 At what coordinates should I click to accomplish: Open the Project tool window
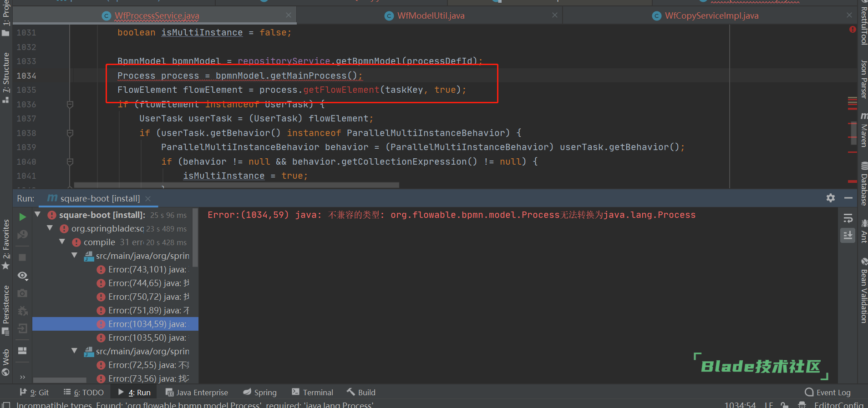click(6, 18)
